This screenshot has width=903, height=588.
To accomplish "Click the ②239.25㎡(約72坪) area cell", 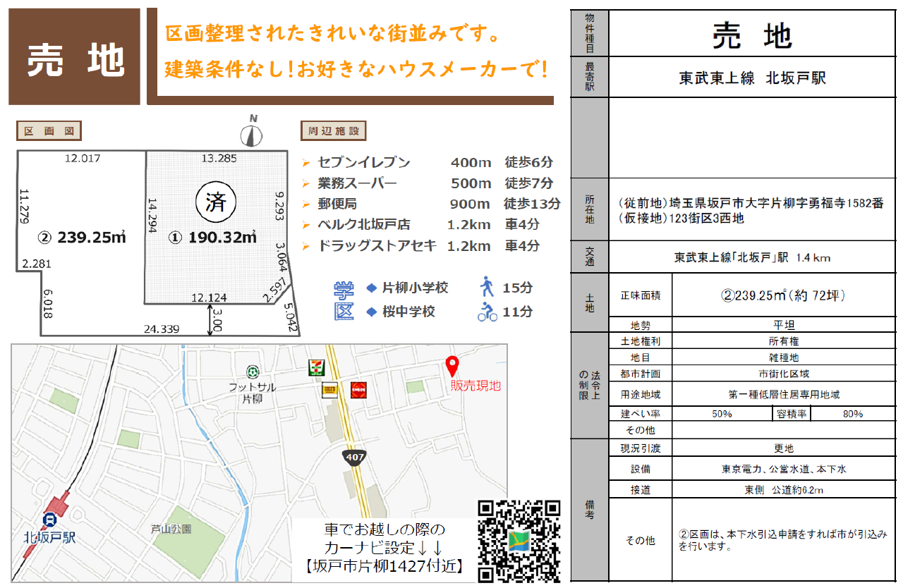I will pyautogui.click(x=783, y=295).
